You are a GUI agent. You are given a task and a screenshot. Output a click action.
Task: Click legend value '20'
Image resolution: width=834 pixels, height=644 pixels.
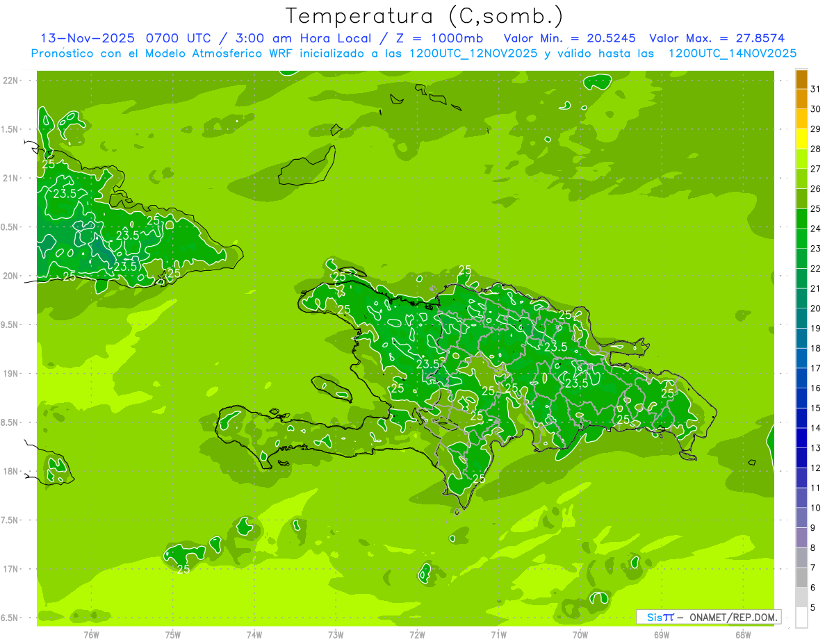816,308
